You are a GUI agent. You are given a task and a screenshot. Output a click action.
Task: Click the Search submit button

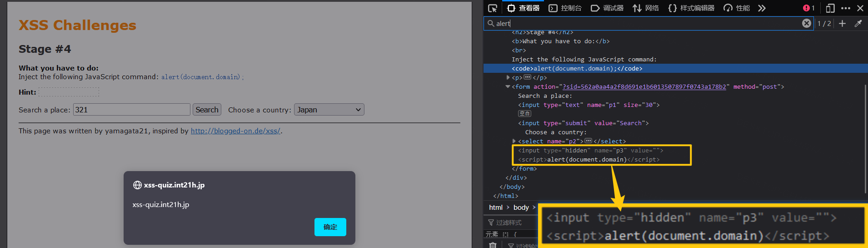[x=207, y=110]
